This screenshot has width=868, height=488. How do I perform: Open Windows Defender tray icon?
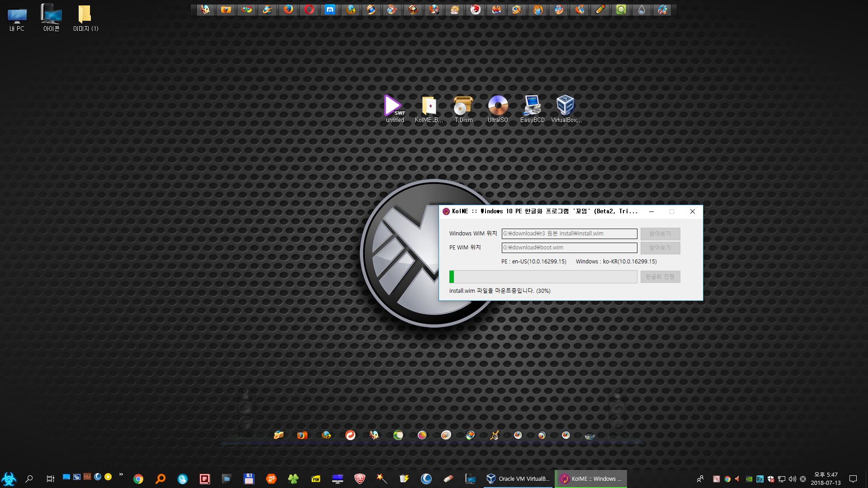click(x=771, y=479)
